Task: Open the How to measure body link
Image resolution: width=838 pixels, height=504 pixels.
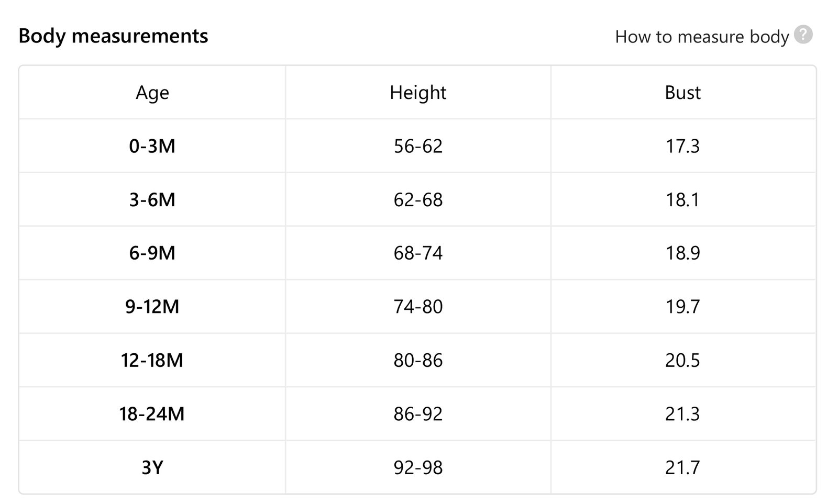Action: pyautogui.click(x=702, y=37)
